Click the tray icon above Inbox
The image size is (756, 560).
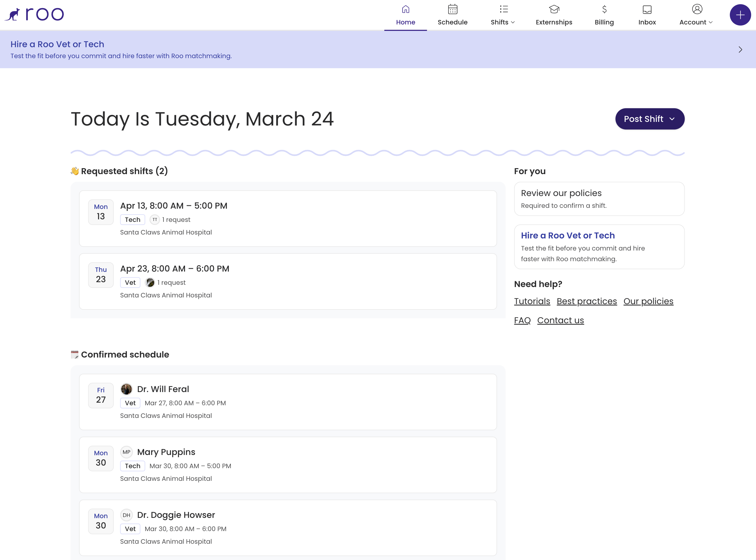click(647, 10)
